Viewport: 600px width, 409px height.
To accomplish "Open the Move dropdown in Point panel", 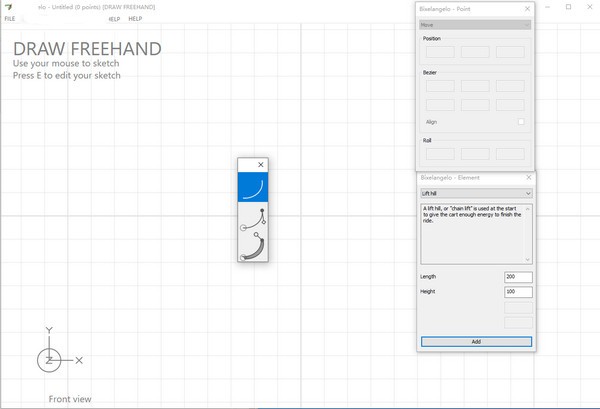I will click(x=475, y=24).
